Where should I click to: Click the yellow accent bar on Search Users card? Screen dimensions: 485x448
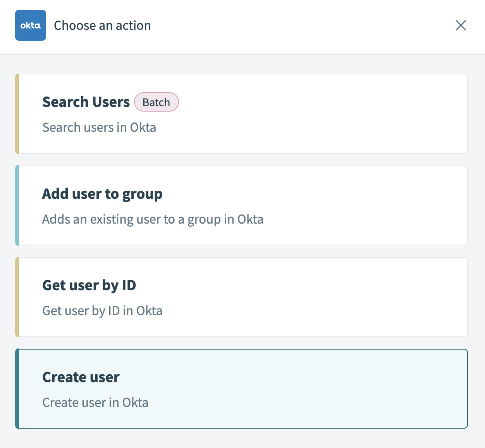[x=17, y=113]
